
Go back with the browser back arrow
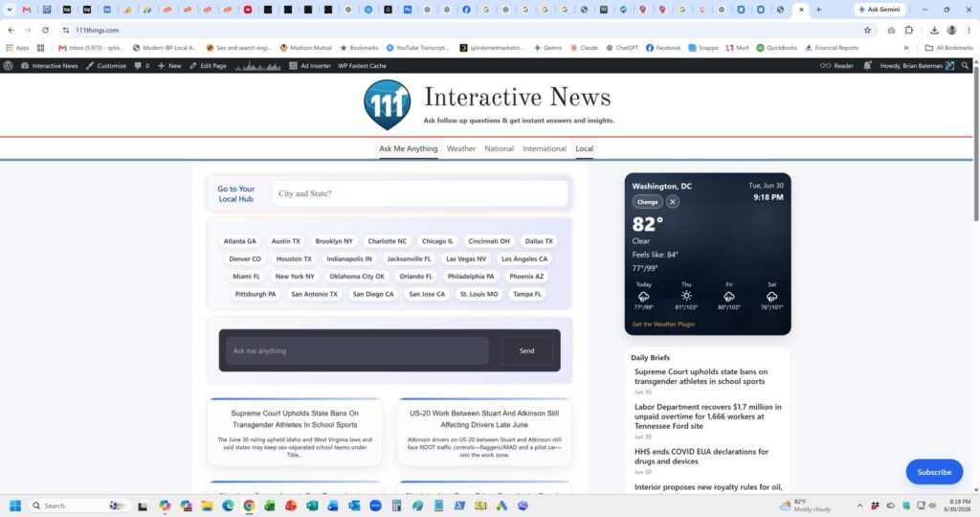(11, 30)
